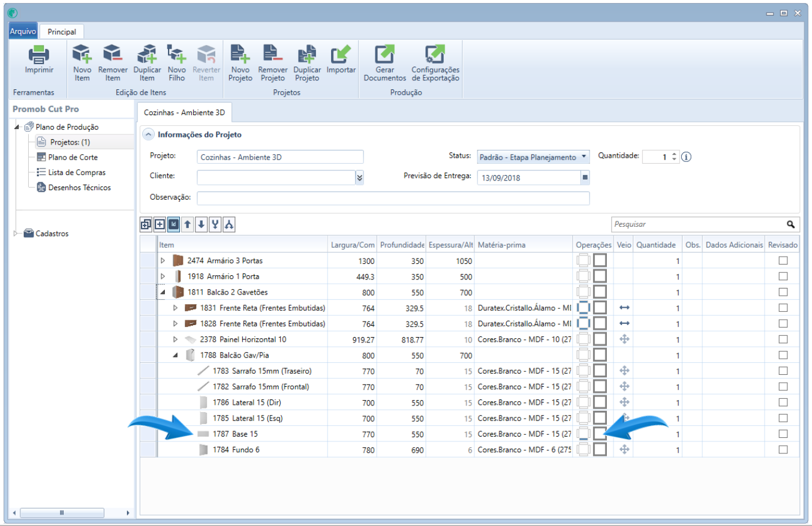Check Revisado for 1784 Fundo 6

click(783, 449)
